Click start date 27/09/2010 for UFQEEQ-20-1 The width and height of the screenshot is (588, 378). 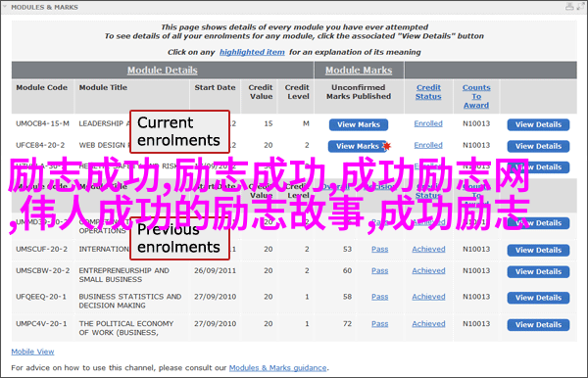215,297
